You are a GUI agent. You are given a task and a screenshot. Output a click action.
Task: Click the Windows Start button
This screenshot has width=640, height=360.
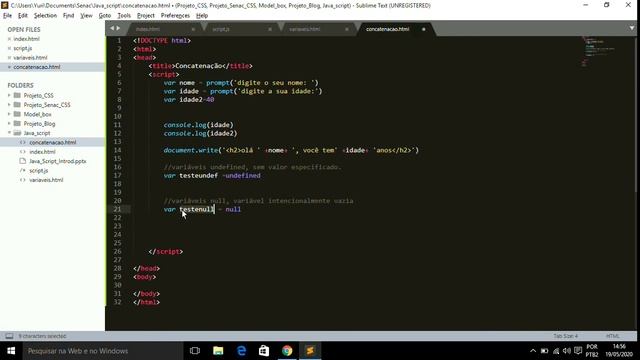click(11, 351)
